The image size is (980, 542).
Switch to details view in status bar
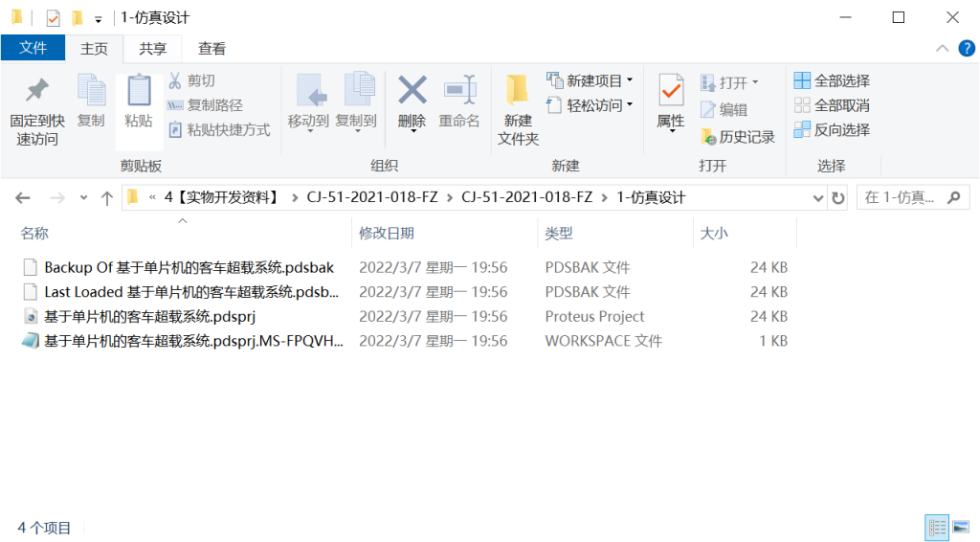(x=936, y=528)
